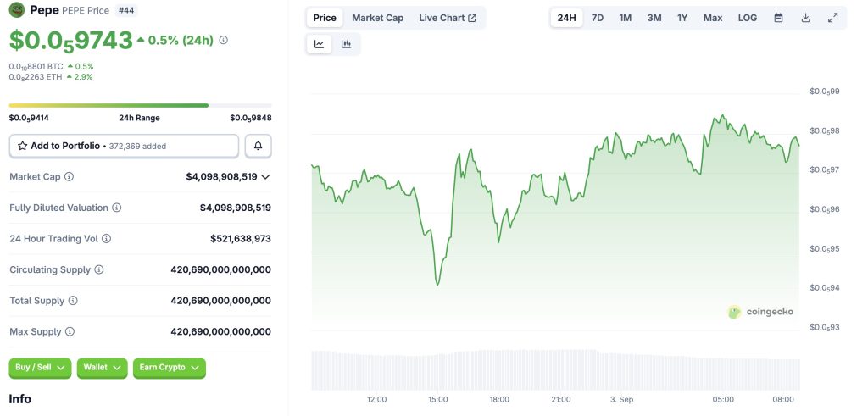
Task: Click info icon next to Market Cap
Action: click(x=69, y=177)
